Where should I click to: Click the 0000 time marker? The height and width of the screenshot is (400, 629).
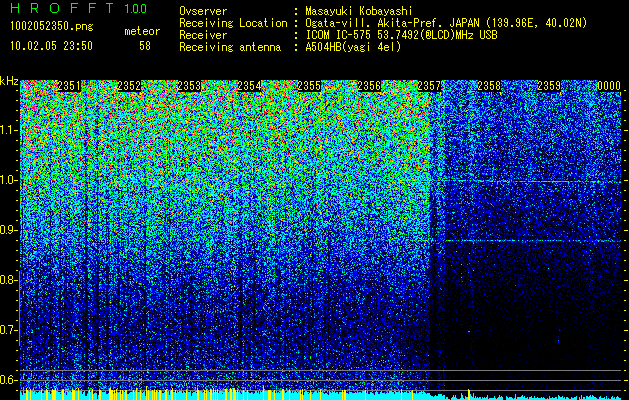click(x=609, y=86)
